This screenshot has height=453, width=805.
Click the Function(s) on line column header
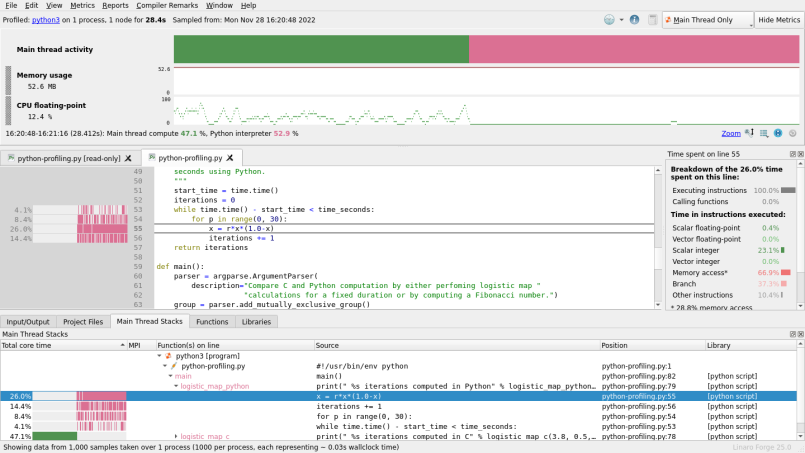tap(235, 345)
